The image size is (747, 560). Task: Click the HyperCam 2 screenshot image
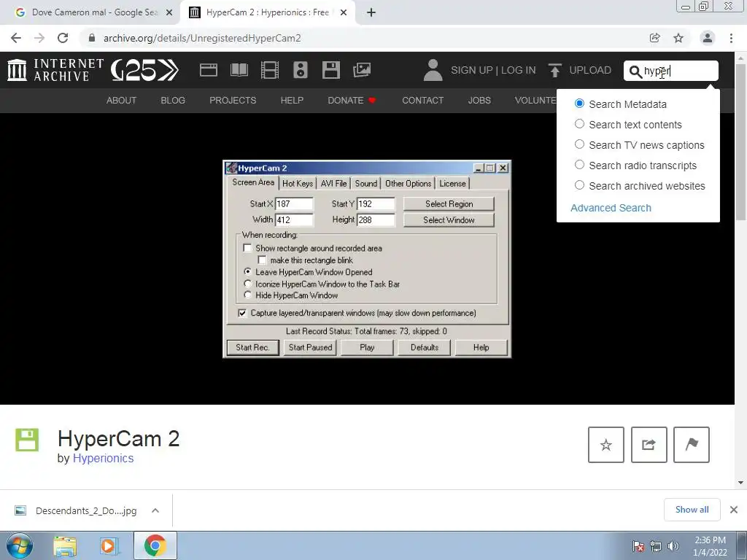pos(367,259)
